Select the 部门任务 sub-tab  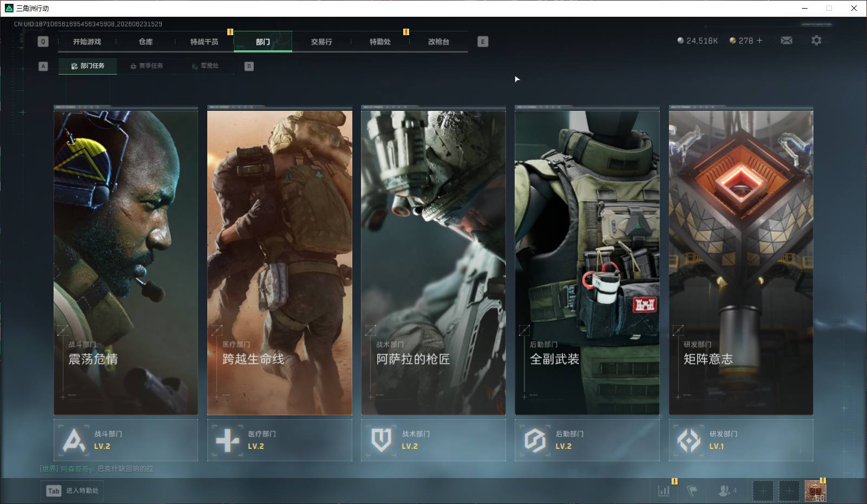click(x=88, y=66)
